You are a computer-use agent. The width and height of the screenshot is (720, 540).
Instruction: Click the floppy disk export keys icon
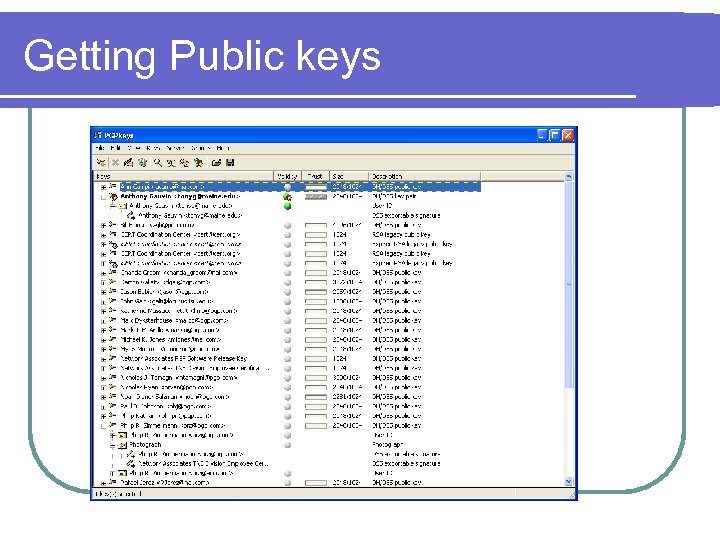[230, 163]
